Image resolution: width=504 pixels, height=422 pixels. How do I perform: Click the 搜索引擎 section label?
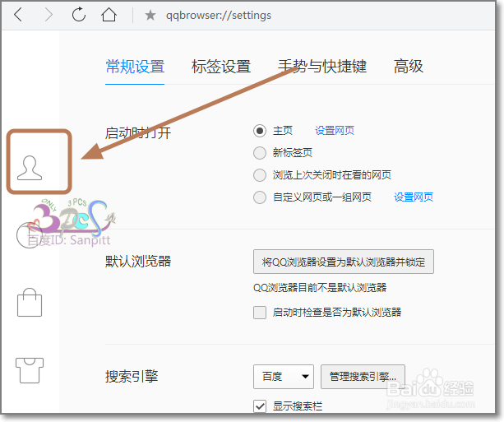[x=132, y=376]
